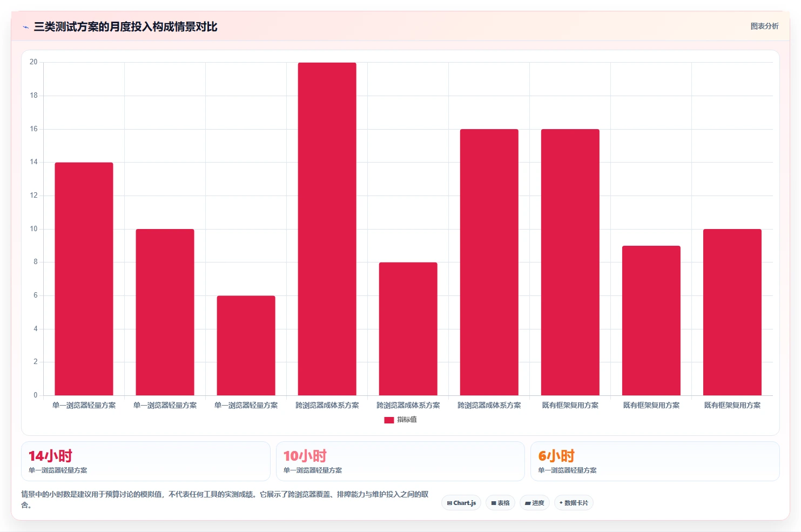This screenshot has height=532, width=801.
Task: Click the y-axis tick label 0
Action: point(36,395)
